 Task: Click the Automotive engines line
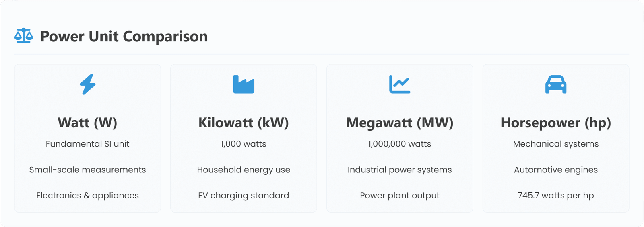coord(555,170)
